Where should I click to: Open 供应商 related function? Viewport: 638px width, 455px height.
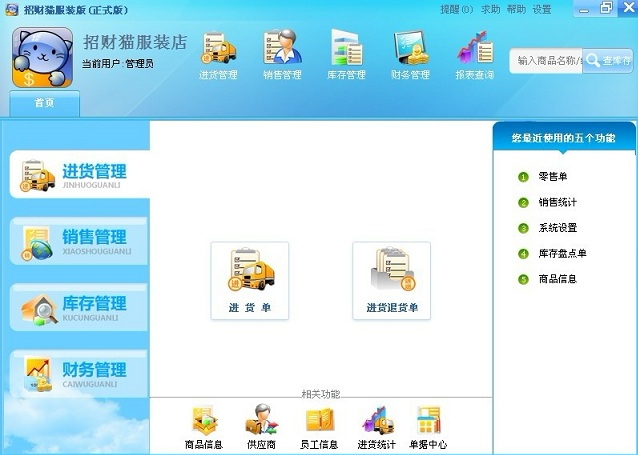click(x=262, y=427)
